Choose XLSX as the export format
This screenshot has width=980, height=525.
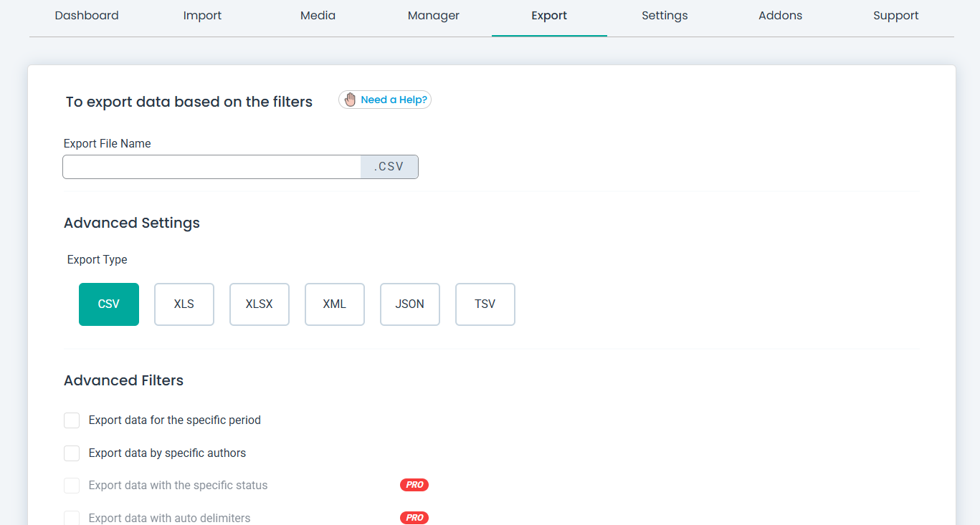pyautogui.click(x=259, y=304)
